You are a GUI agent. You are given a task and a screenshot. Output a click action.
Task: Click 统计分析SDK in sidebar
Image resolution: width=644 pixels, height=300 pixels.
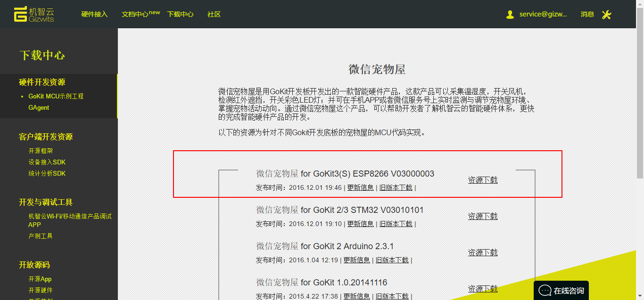tap(47, 173)
